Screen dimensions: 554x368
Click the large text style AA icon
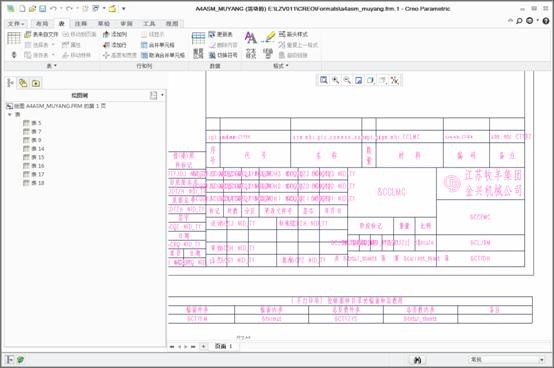(x=251, y=37)
